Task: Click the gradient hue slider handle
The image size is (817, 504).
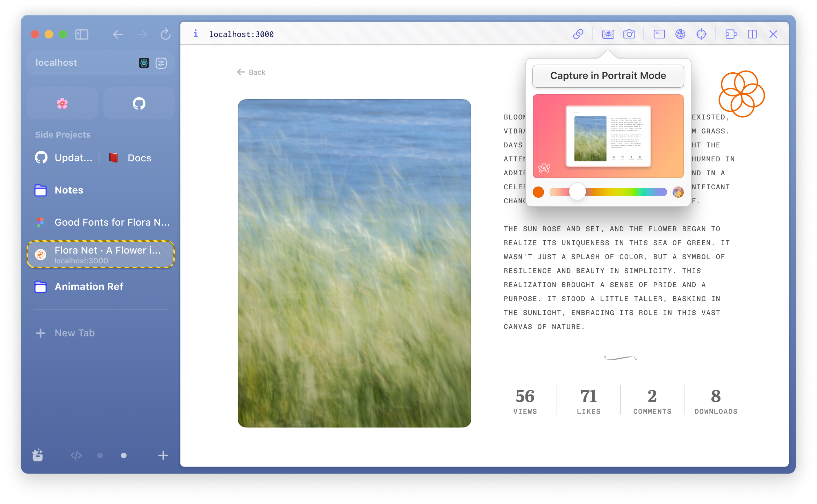Action: coord(577,192)
